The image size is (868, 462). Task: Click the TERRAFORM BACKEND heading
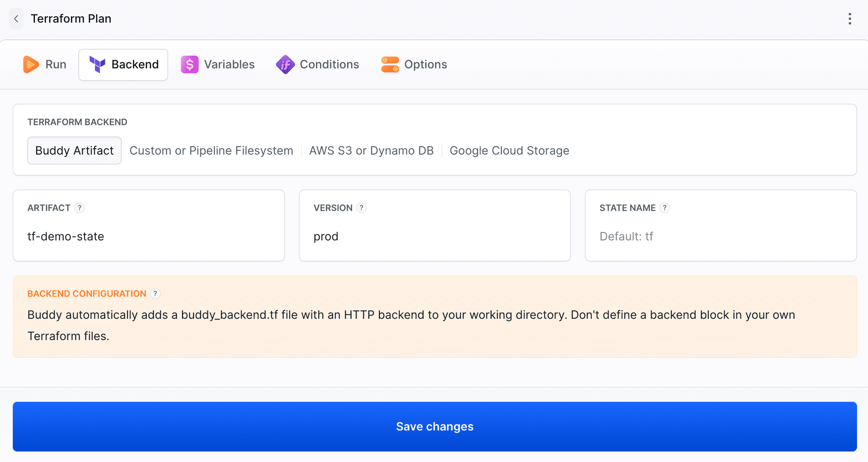[x=77, y=122]
